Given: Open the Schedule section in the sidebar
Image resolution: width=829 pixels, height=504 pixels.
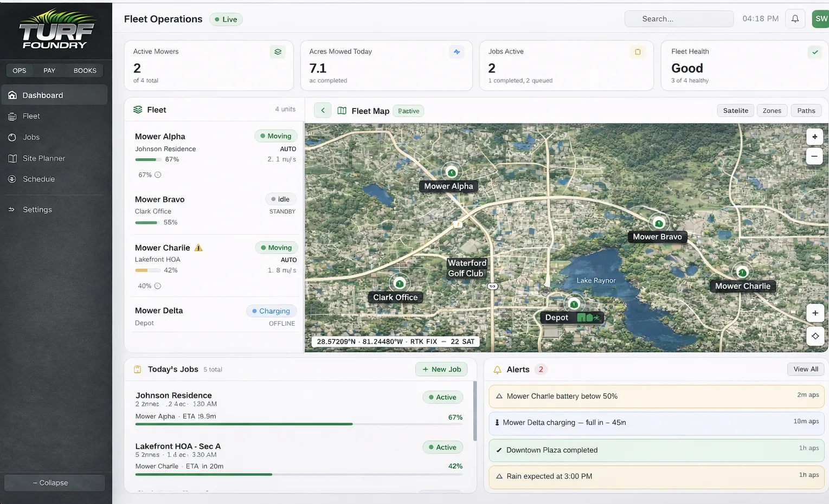Looking at the screenshot, I should tap(38, 179).
